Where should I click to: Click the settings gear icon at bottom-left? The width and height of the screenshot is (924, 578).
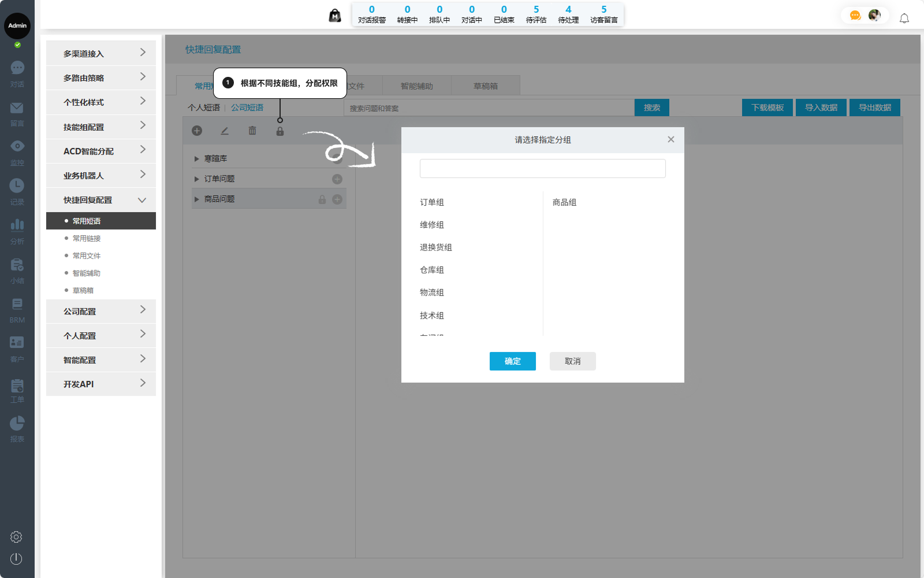coord(16,537)
